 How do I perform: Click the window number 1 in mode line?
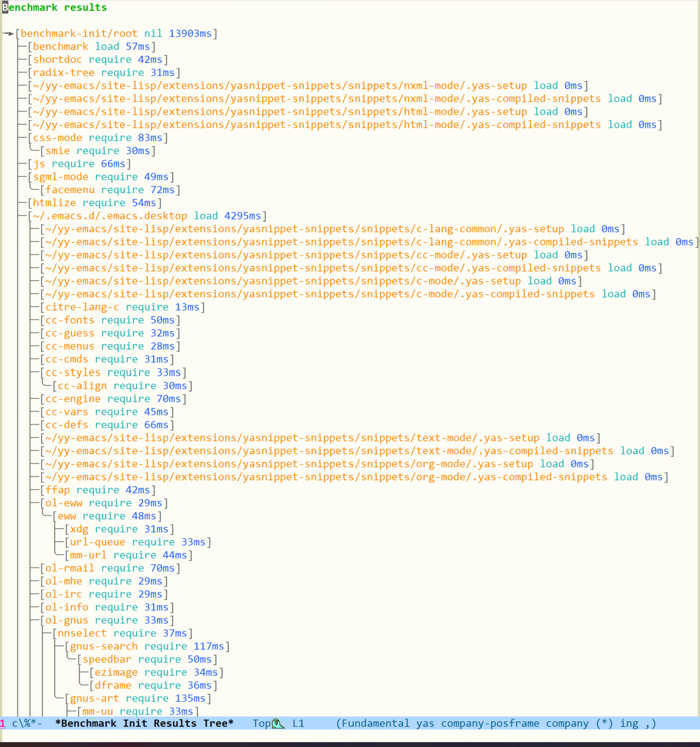[3, 723]
